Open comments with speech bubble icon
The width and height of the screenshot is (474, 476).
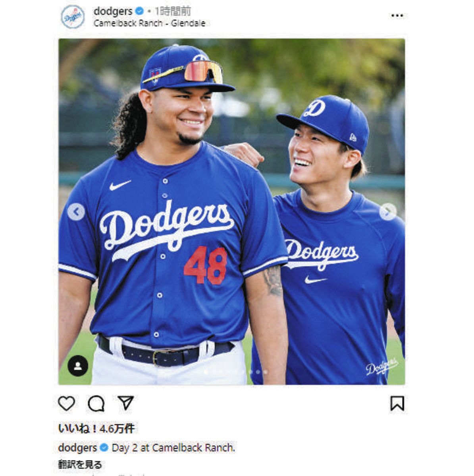click(96, 404)
